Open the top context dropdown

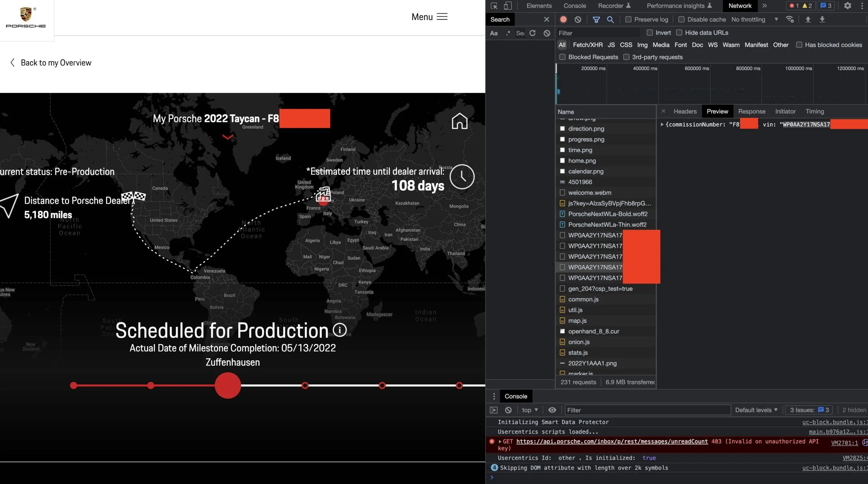[x=530, y=410]
